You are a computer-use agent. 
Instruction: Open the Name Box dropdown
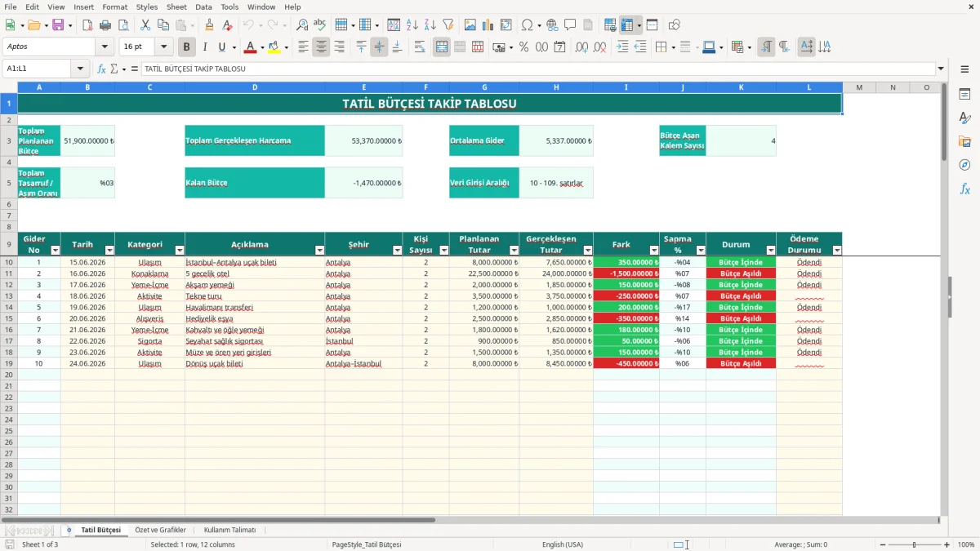80,69
